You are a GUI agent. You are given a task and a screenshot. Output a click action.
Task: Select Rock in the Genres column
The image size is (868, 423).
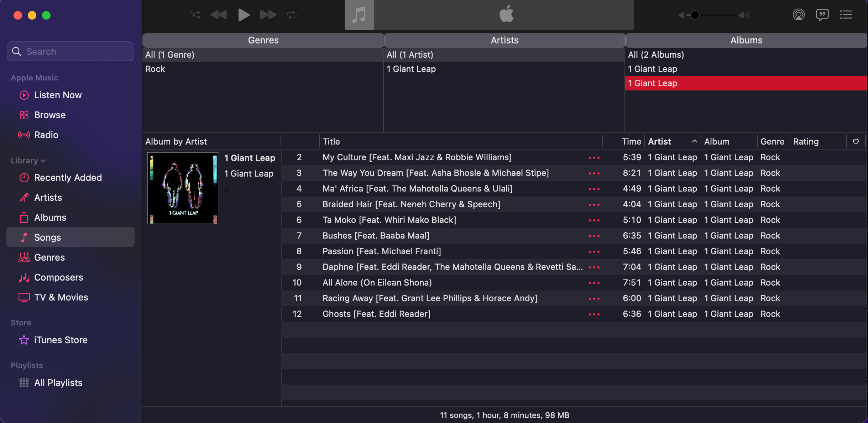pyautogui.click(x=155, y=69)
